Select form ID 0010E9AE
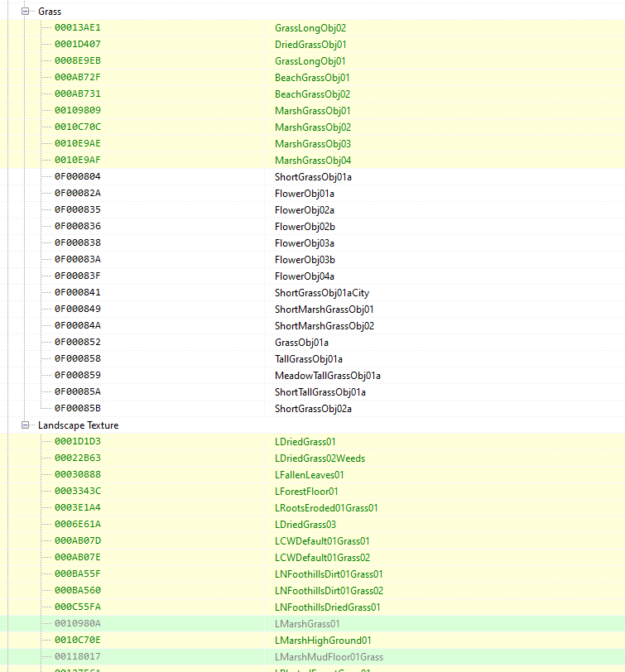The width and height of the screenshot is (625, 672). pyautogui.click(x=78, y=143)
